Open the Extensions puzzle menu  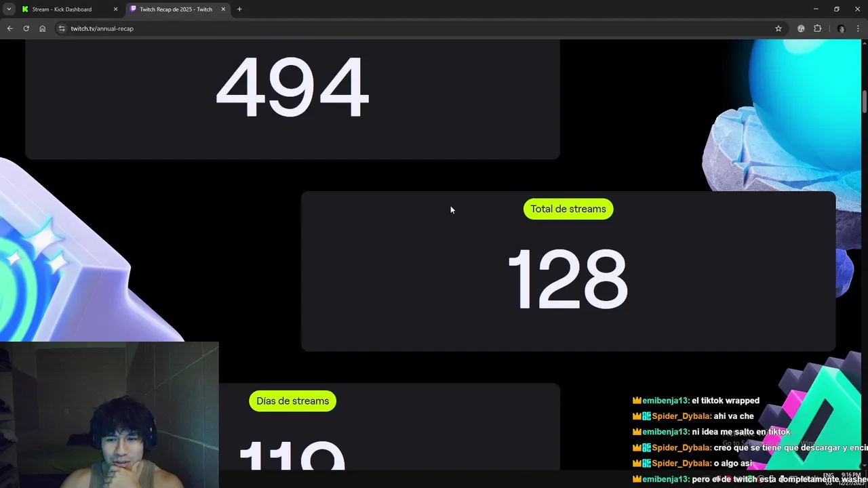(817, 28)
